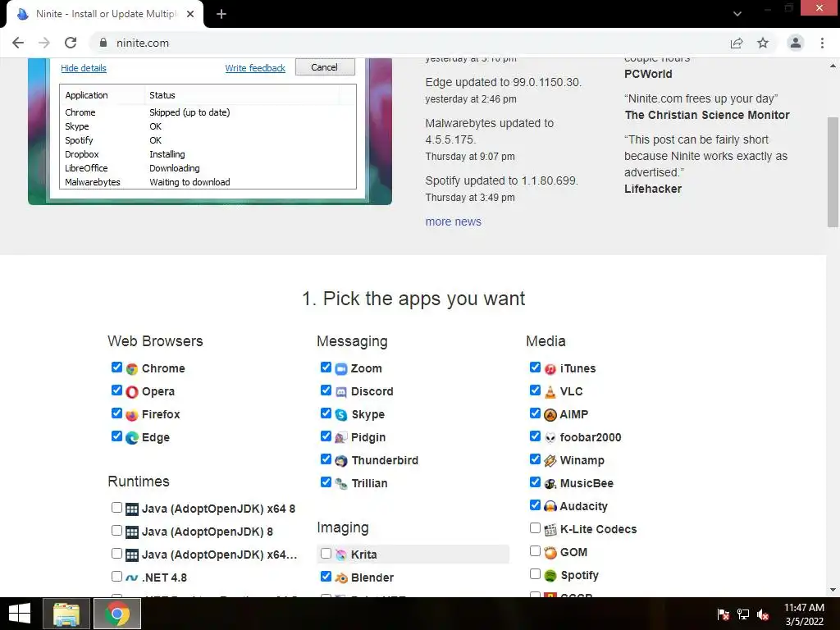Click the Trillian app icon
This screenshot has width=840, height=630.
coord(341,484)
